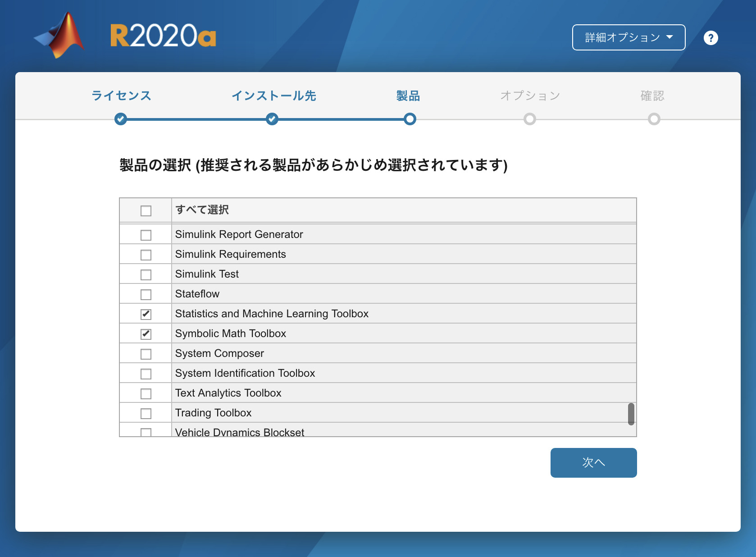Click the 製品 current step circle marker

tap(410, 119)
